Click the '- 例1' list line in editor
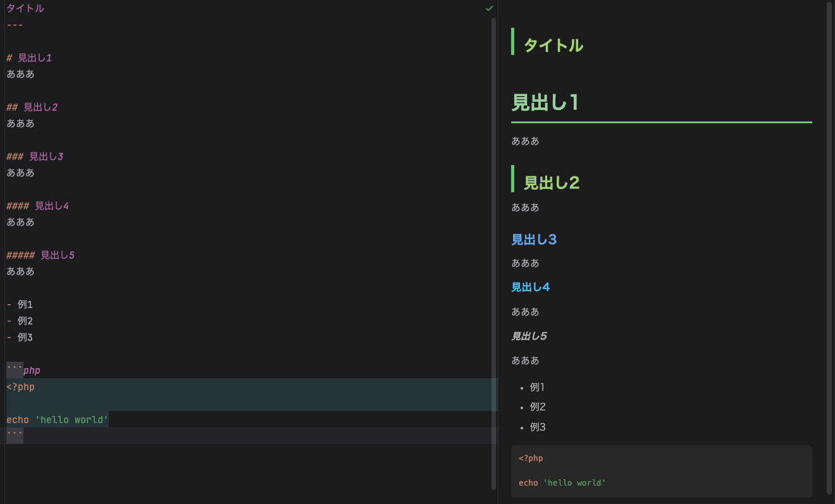 pos(20,304)
